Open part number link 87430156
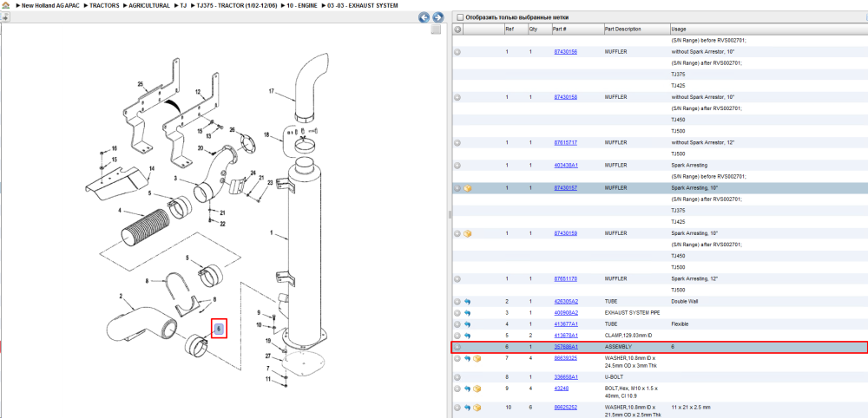Screen dimensions: 868x418 tap(566, 52)
